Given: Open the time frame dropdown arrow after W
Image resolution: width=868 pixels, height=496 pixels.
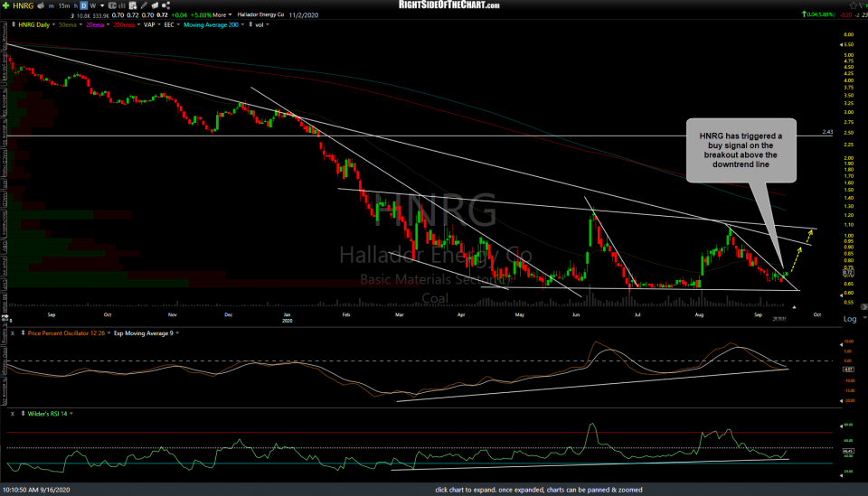Looking at the screenshot, I should coord(102,6).
